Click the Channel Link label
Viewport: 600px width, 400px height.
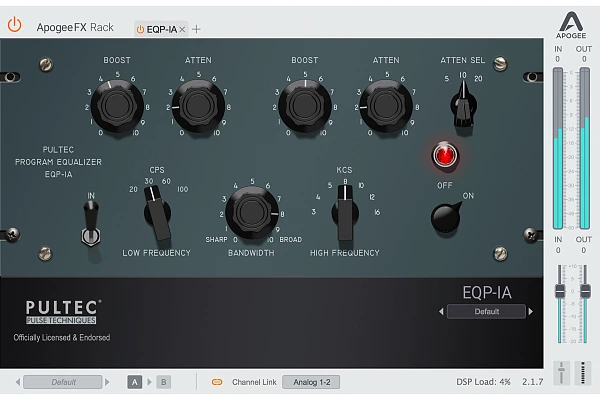click(254, 382)
